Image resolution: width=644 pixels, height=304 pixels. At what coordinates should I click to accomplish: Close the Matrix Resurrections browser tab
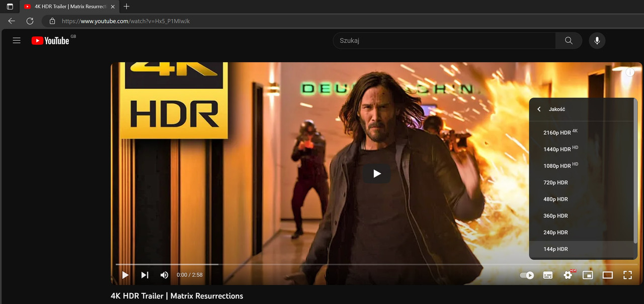point(113,7)
